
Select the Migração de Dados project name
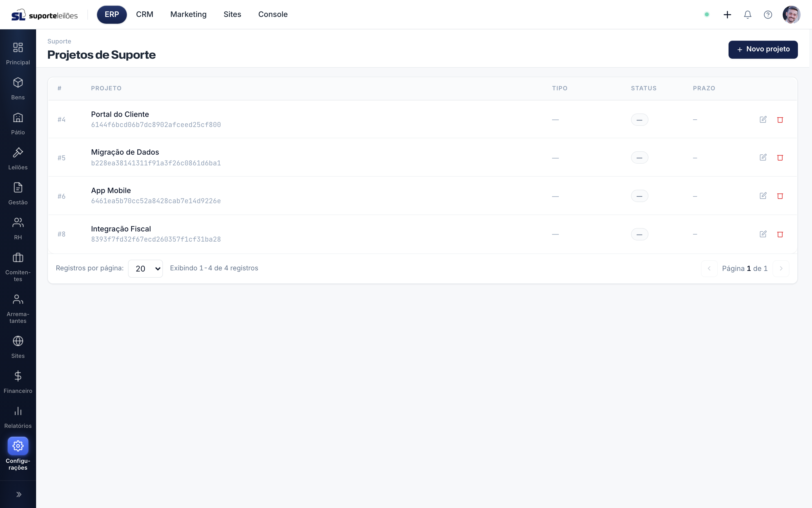click(x=125, y=152)
